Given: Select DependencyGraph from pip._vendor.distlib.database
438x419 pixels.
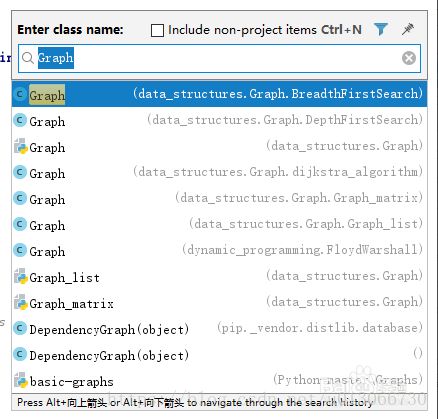Looking at the screenshot, I should [x=219, y=328].
